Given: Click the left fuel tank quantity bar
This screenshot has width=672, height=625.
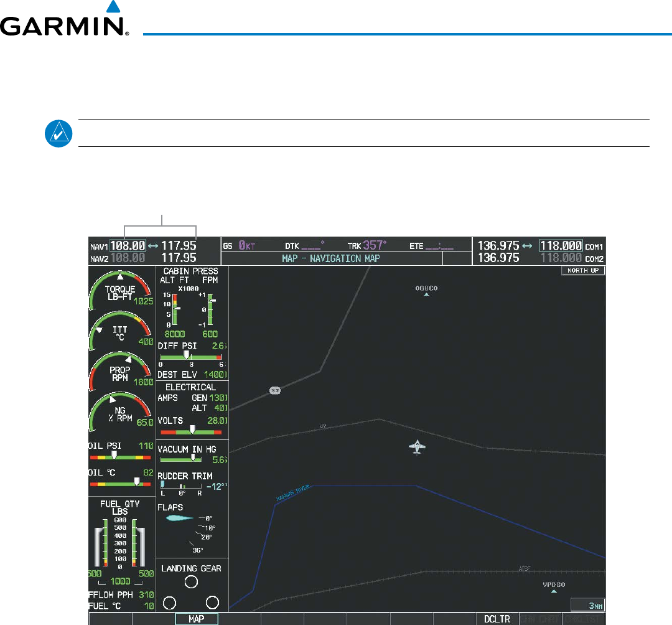Looking at the screenshot, I should (105, 543).
